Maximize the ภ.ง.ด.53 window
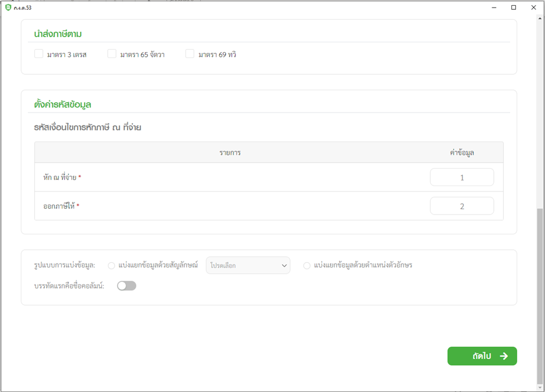The width and height of the screenshot is (545, 392). point(514,8)
